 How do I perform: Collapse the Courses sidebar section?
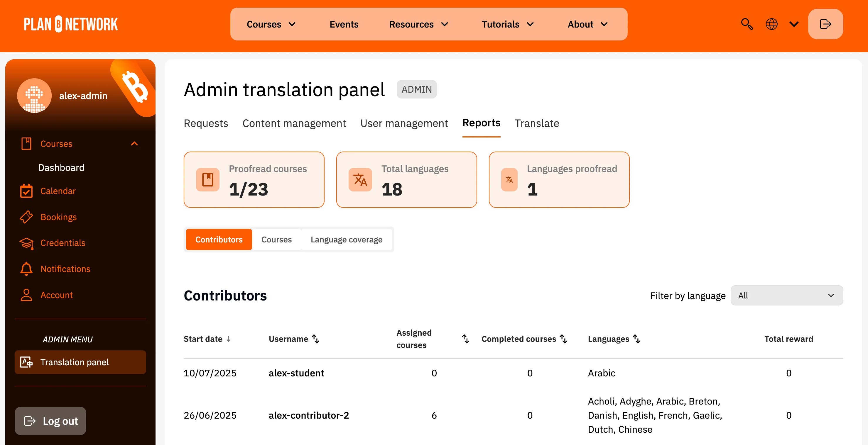coord(134,144)
